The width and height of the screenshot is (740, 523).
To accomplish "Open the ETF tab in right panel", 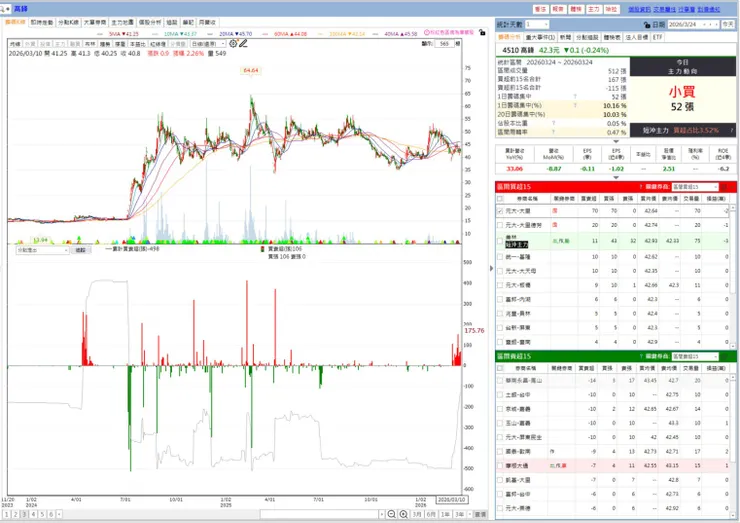I will pos(658,37).
